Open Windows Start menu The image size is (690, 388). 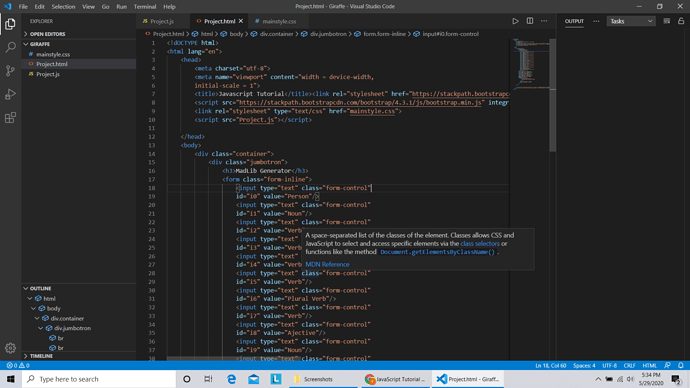point(11,379)
